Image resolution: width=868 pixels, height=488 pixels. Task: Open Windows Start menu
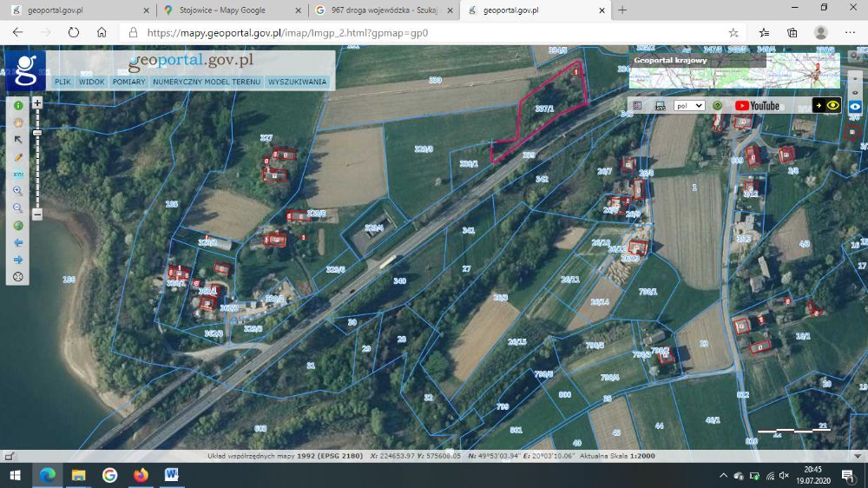coord(16,475)
